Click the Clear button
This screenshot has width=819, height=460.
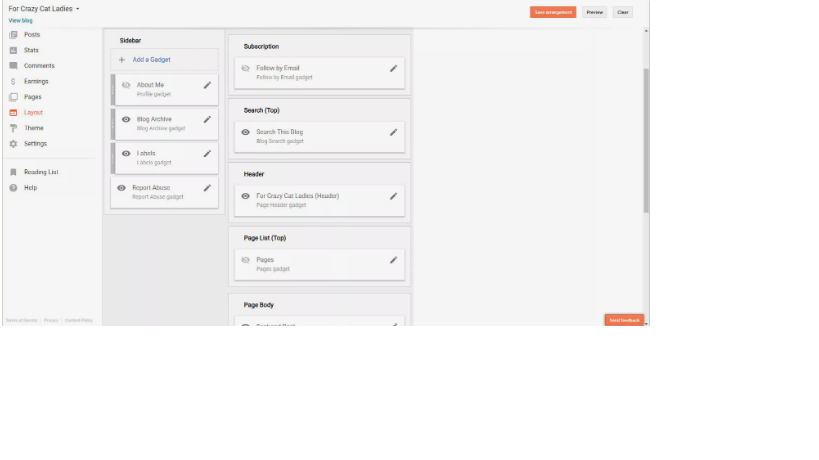coord(623,13)
